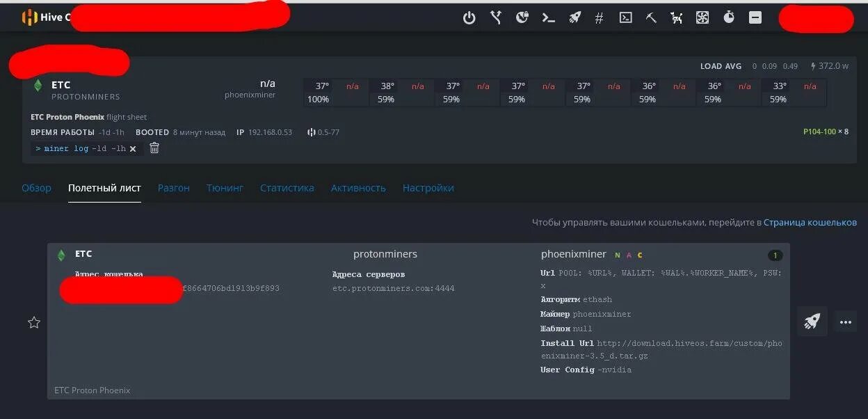
Task: Click the stopwatch timer icon
Action: tap(729, 17)
